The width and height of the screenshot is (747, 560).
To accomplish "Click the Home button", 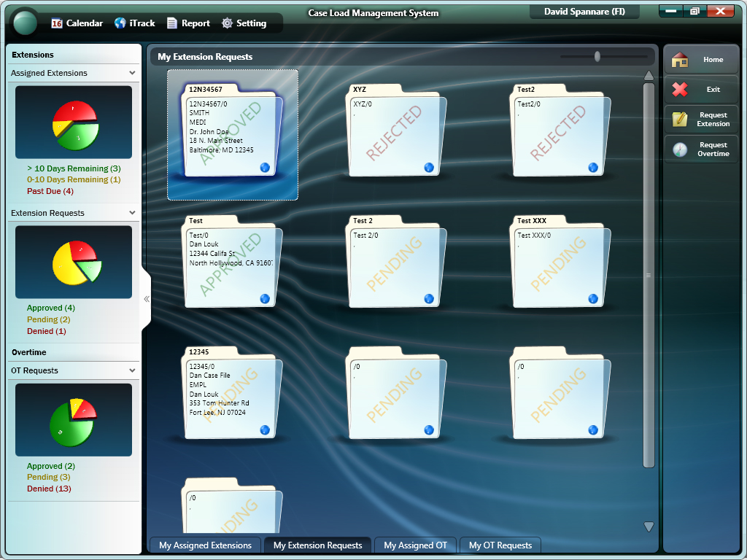I will click(700, 60).
